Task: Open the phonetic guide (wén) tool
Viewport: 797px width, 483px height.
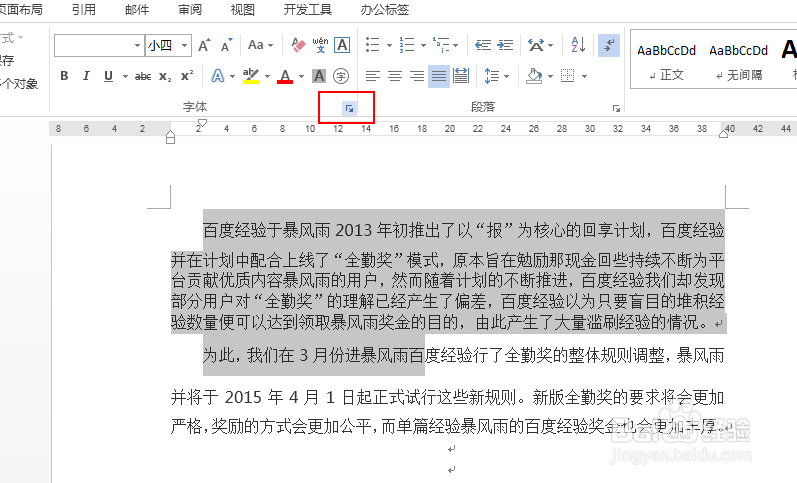Action: click(320, 45)
